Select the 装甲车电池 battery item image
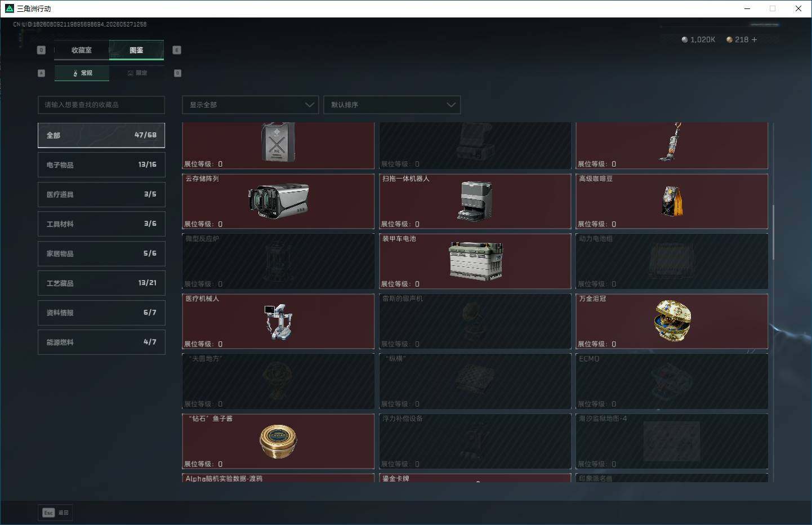 point(475,261)
